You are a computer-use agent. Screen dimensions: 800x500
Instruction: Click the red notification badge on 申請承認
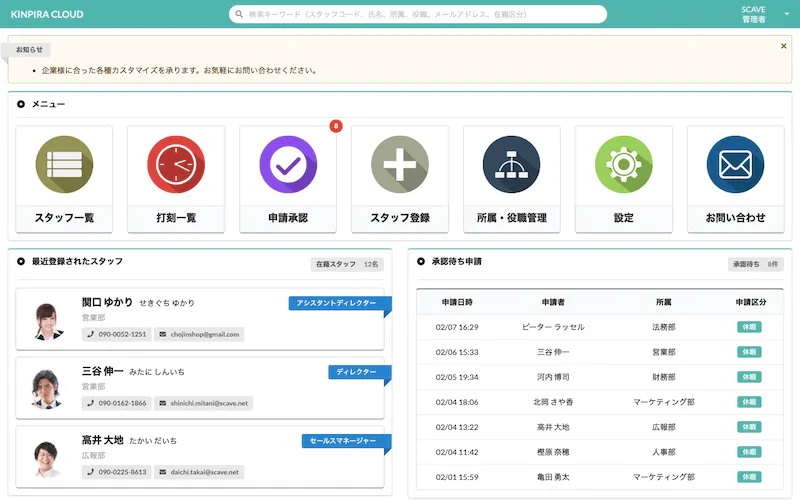coord(336,126)
